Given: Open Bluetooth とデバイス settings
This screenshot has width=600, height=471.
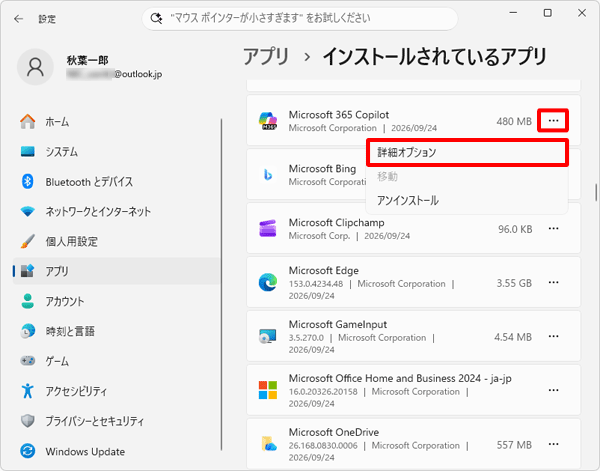Looking at the screenshot, I should coord(117,181).
